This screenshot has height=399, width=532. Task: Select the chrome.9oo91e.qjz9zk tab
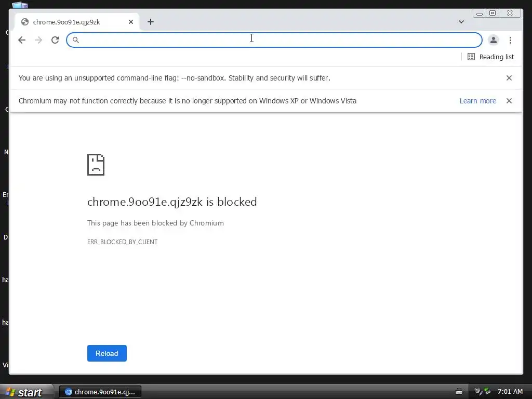[x=77, y=22]
